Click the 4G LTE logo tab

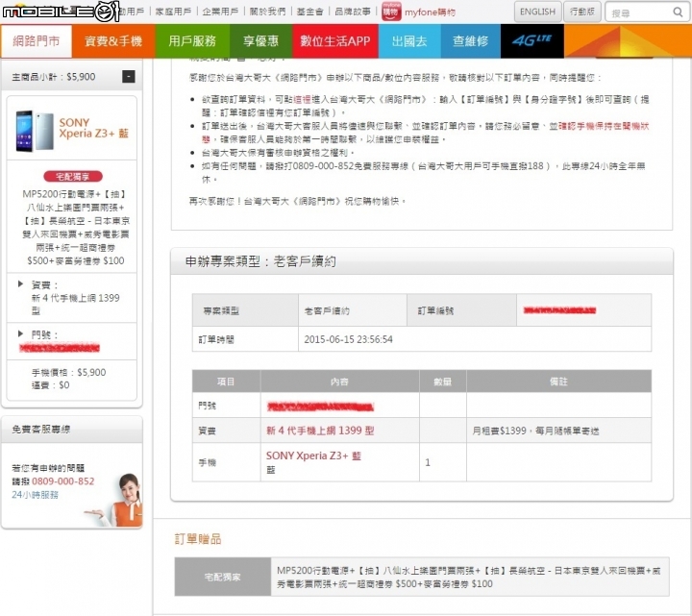[531, 41]
